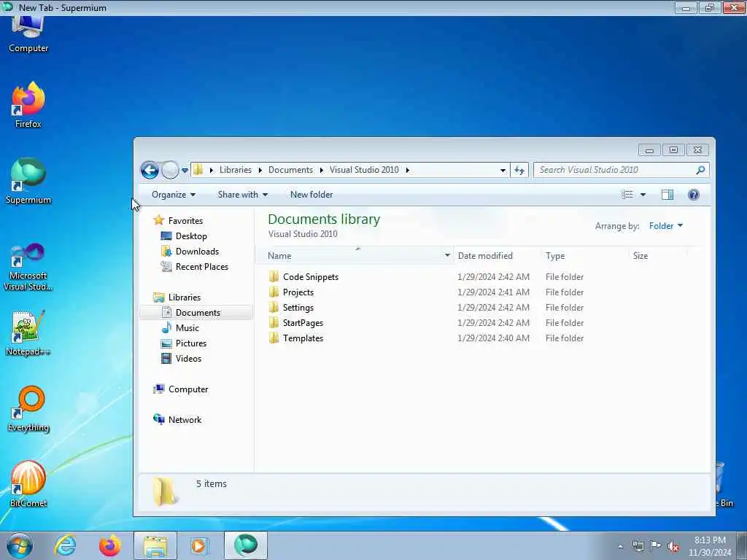Show hidden system tray icons arrow

click(x=620, y=546)
